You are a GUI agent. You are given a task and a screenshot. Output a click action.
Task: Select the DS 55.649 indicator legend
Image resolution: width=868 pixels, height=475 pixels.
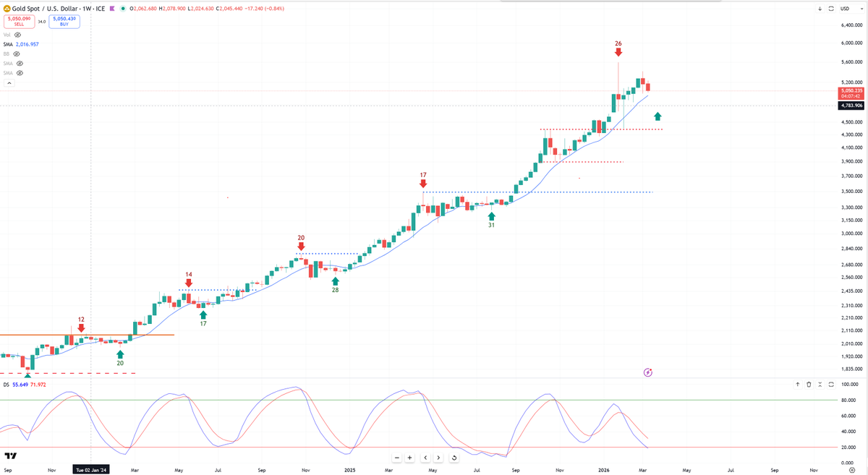tap(25, 385)
